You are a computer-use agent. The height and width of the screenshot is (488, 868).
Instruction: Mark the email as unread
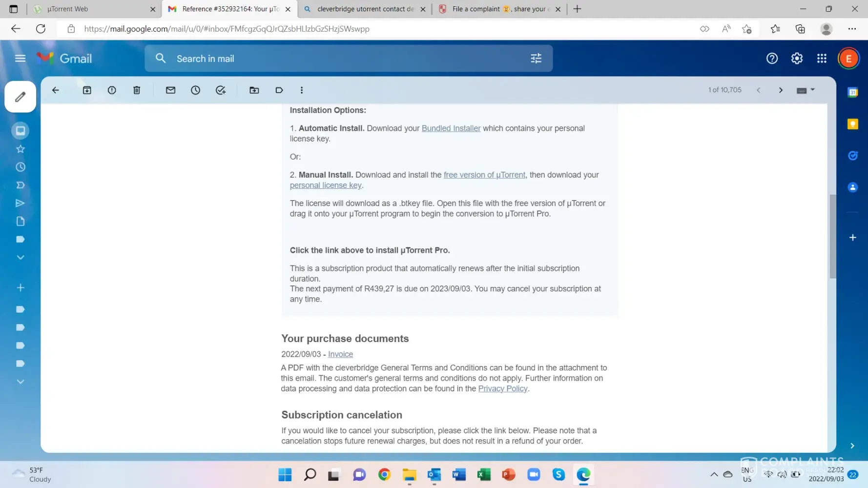tap(170, 90)
